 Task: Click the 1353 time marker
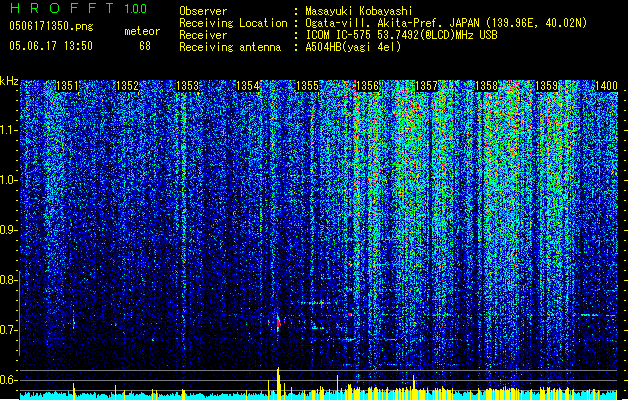coord(187,86)
